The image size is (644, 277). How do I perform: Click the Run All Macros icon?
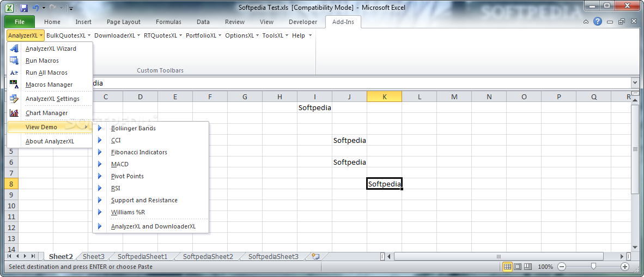click(x=14, y=73)
